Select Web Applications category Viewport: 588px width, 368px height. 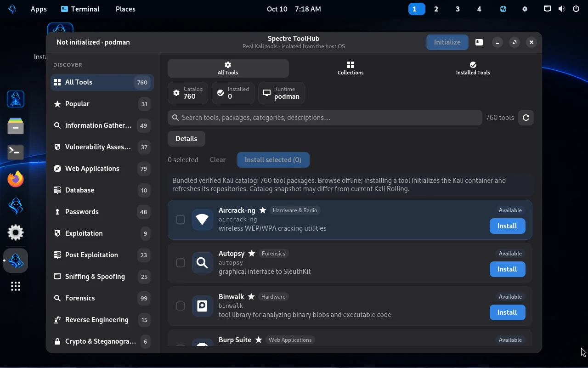click(x=102, y=169)
